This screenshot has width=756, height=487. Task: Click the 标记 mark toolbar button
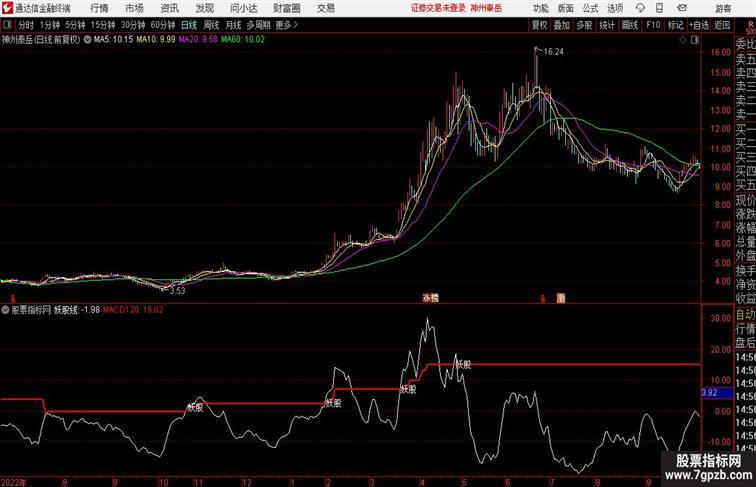pyautogui.click(x=675, y=25)
